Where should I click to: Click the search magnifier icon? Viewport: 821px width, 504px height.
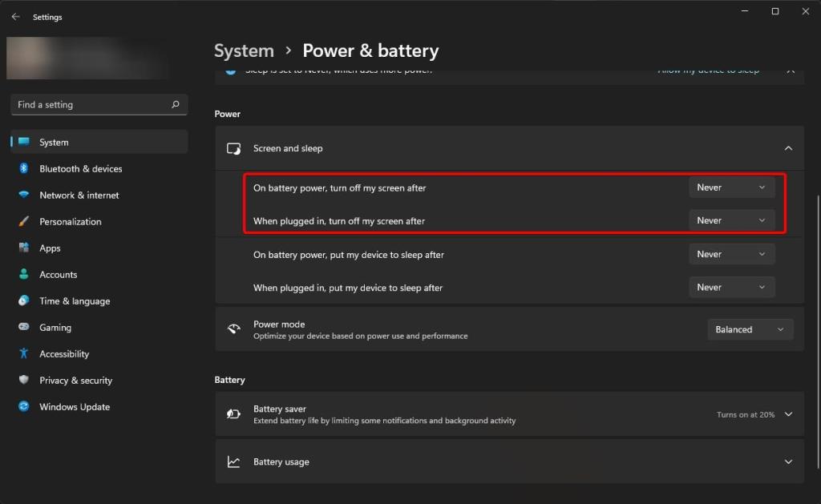[x=176, y=105]
